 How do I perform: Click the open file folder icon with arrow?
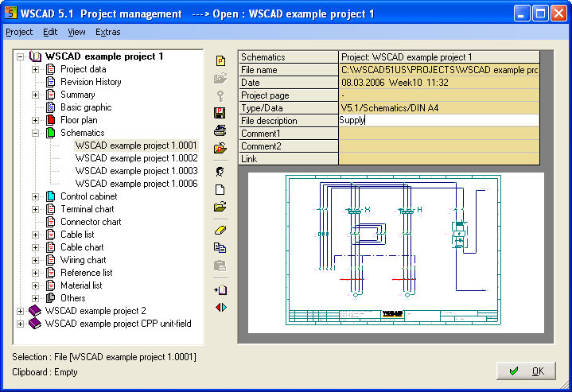click(220, 207)
